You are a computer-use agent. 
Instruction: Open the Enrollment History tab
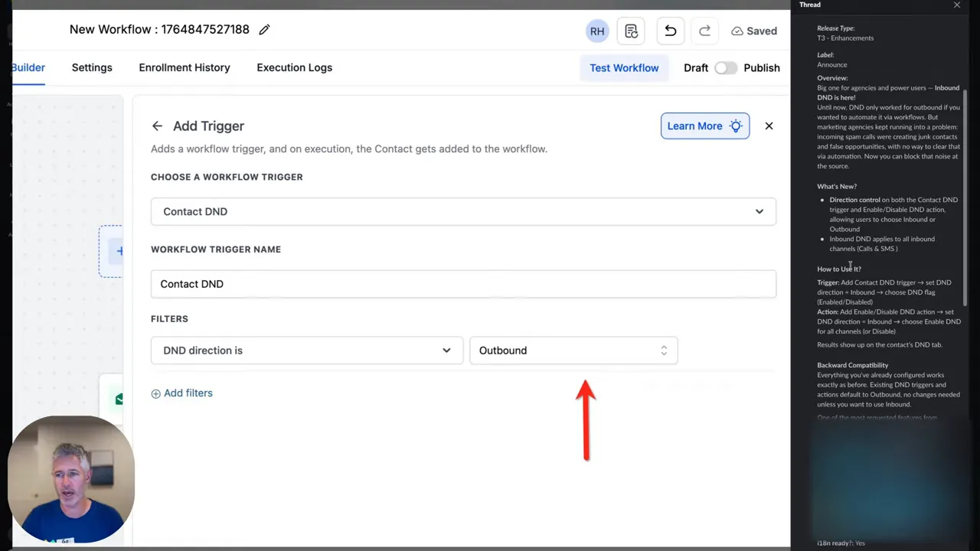pos(185,68)
